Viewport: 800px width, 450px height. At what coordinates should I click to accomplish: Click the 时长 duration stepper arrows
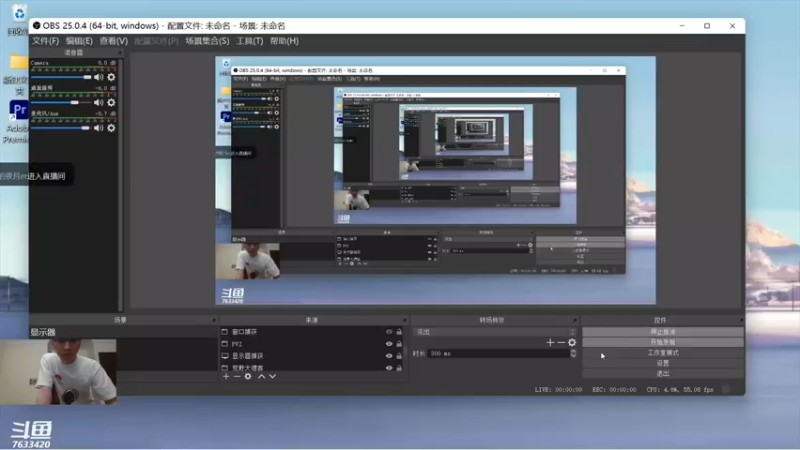point(573,353)
